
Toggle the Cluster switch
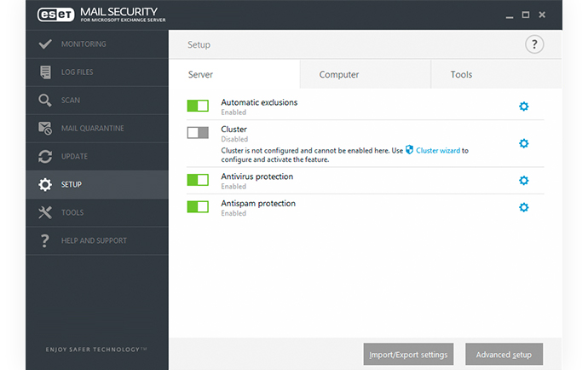point(198,132)
